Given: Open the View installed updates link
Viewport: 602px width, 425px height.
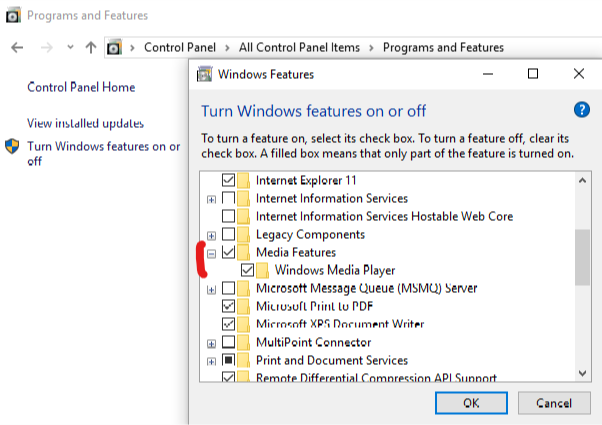Looking at the screenshot, I should click(85, 123).
